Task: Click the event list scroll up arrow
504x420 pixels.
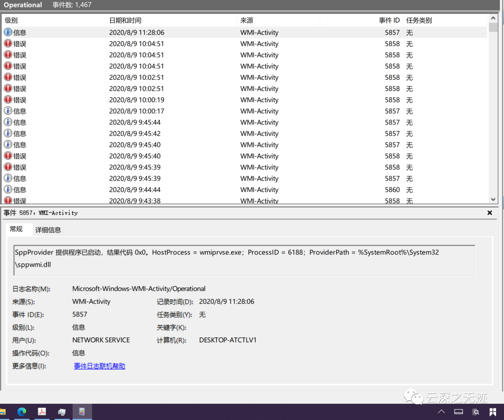Action: (x=493, y=19)
